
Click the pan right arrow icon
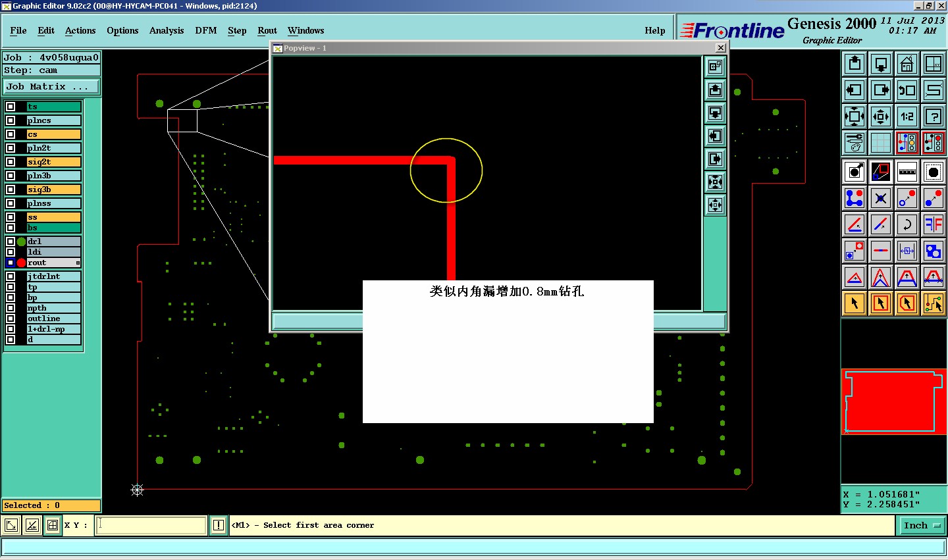[881, 90]
